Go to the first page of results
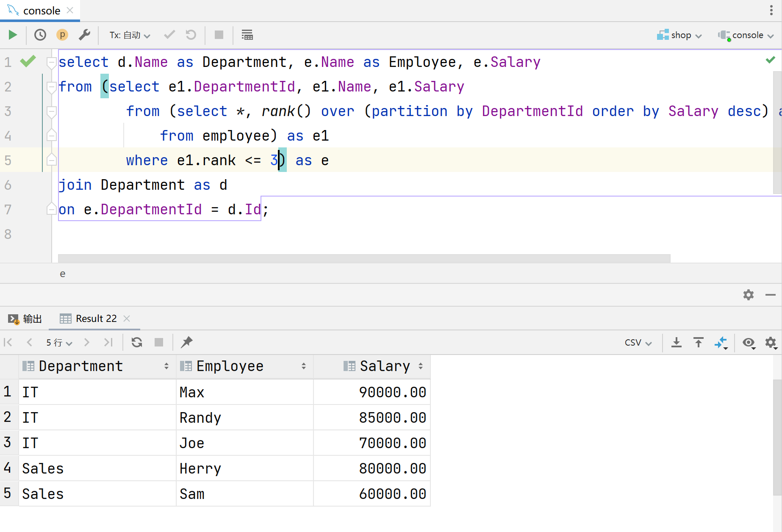782x532 pixels. point(8,342)
